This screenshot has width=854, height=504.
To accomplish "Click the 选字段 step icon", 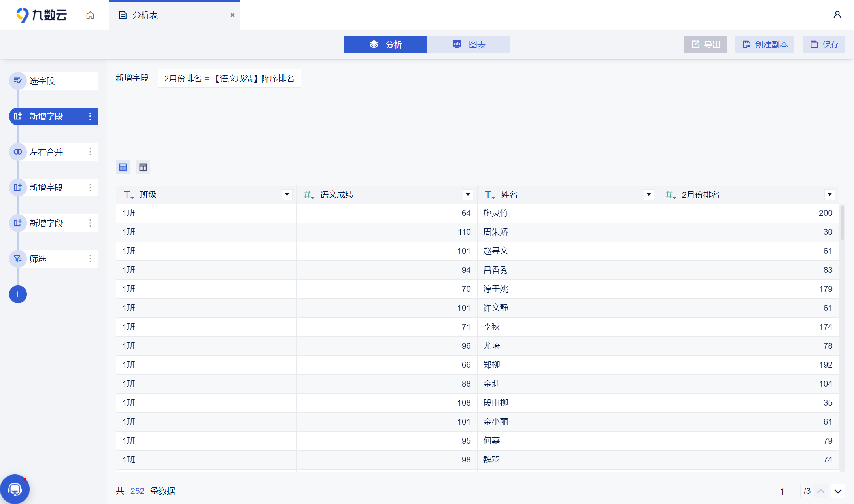I will [x=18, y=81].
